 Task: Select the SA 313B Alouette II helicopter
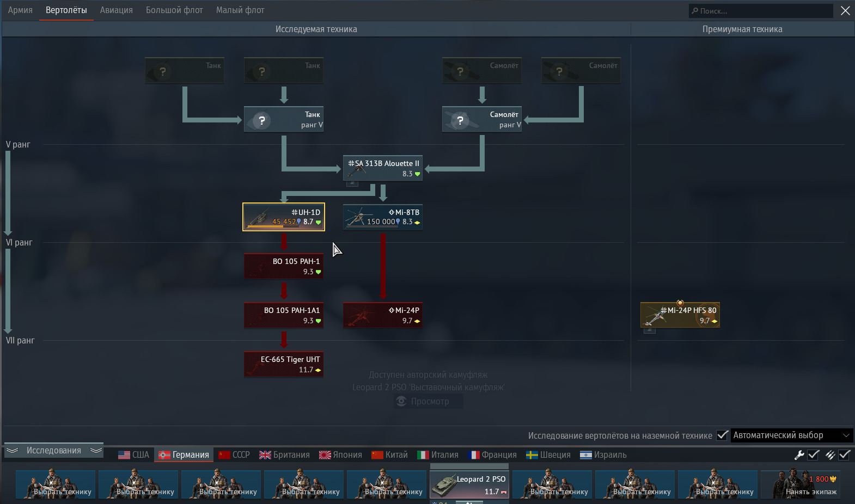[x=383, y=168]
